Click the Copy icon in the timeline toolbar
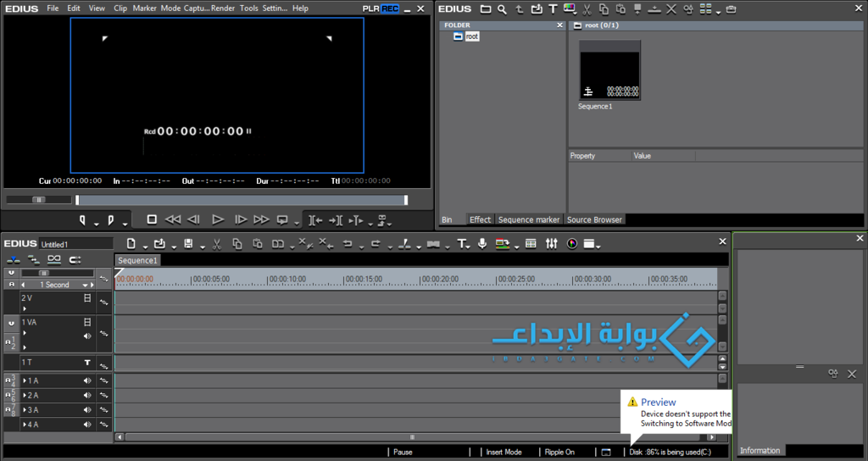The width and height of the screenshot is (868, 461). point(237,244)
